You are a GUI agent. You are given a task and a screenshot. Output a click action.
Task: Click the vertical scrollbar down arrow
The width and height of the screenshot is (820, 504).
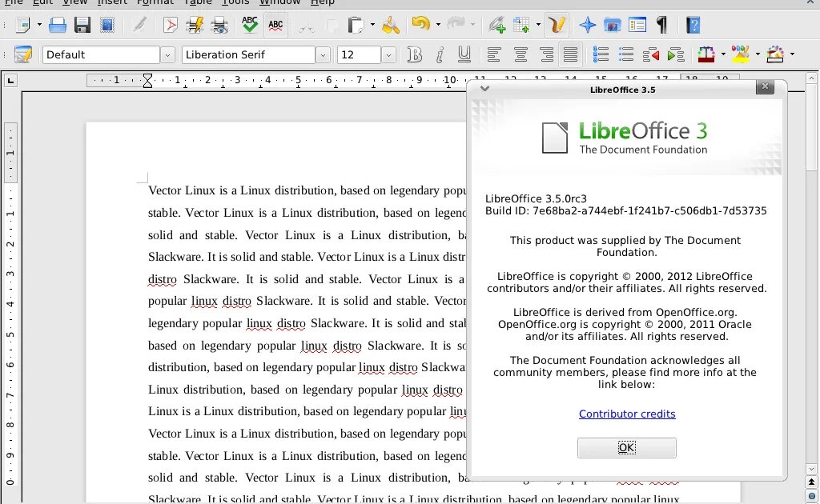810,470
